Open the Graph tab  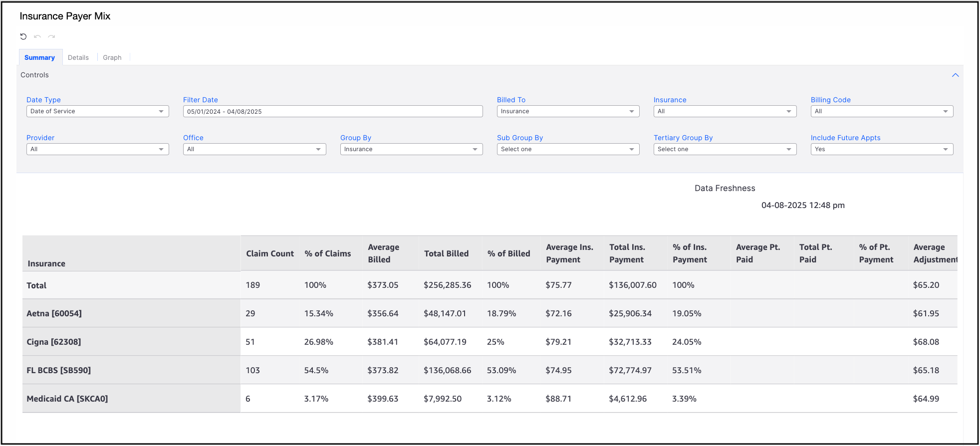coord(112,58)
